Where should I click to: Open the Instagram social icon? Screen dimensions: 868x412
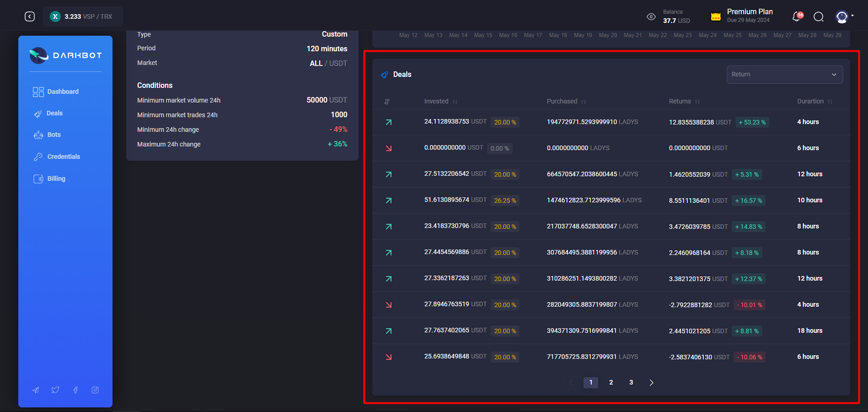click(95, 390)
